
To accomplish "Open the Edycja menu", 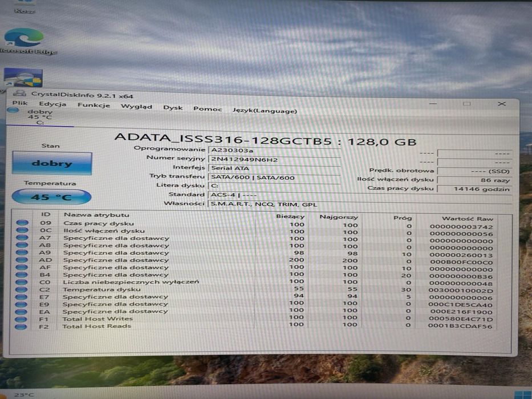I will pos(52,104).
